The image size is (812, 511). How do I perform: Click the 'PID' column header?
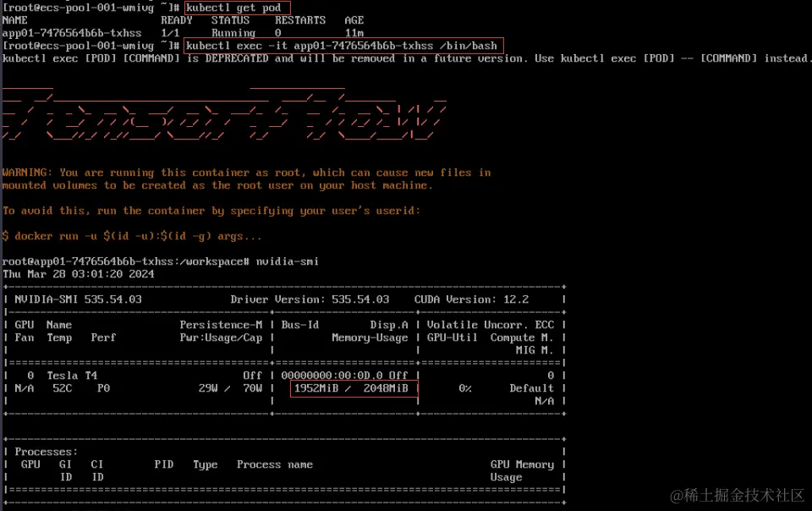(163, 464)
